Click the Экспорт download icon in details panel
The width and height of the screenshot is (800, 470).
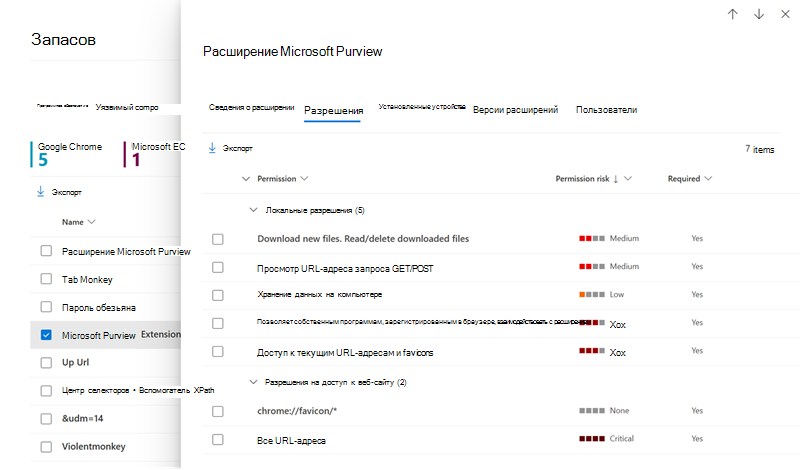[212, 148]
